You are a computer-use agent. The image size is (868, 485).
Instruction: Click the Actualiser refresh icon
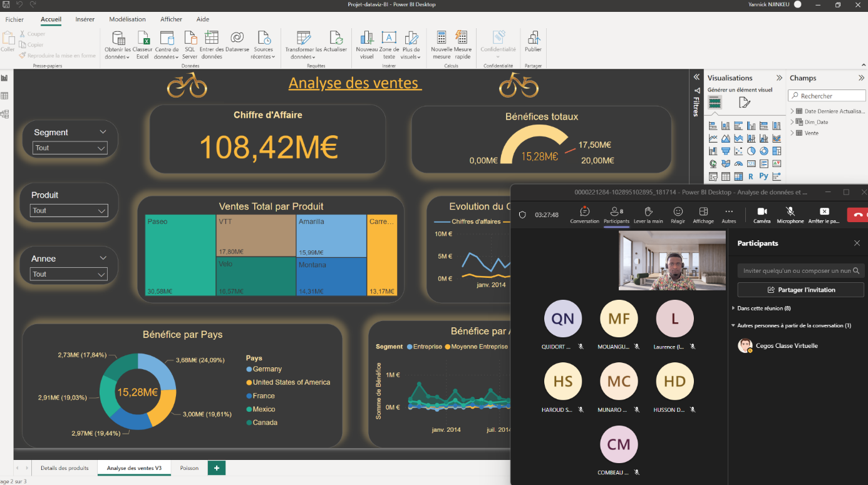336,38
